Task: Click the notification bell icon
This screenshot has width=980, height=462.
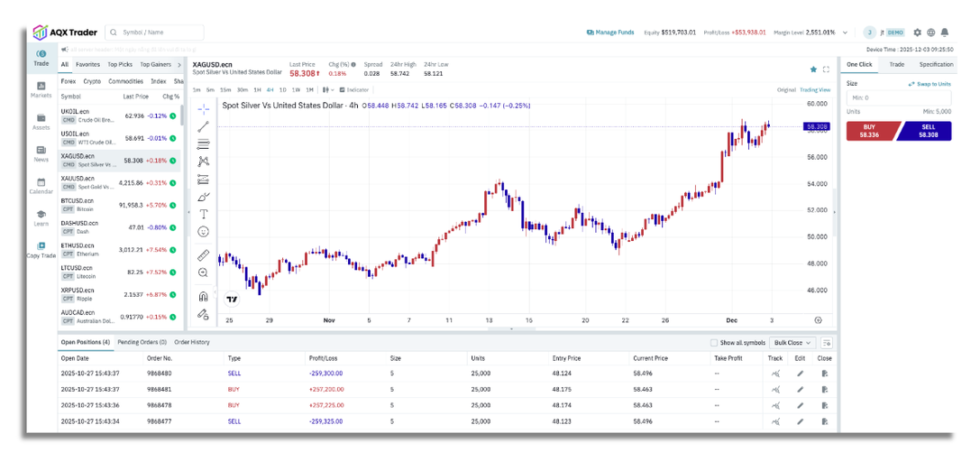Action: coord(945,32)
